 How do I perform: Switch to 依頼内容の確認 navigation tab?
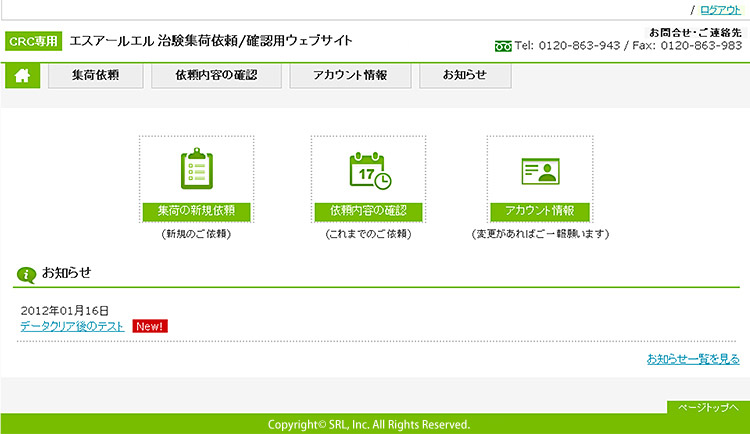216,75
